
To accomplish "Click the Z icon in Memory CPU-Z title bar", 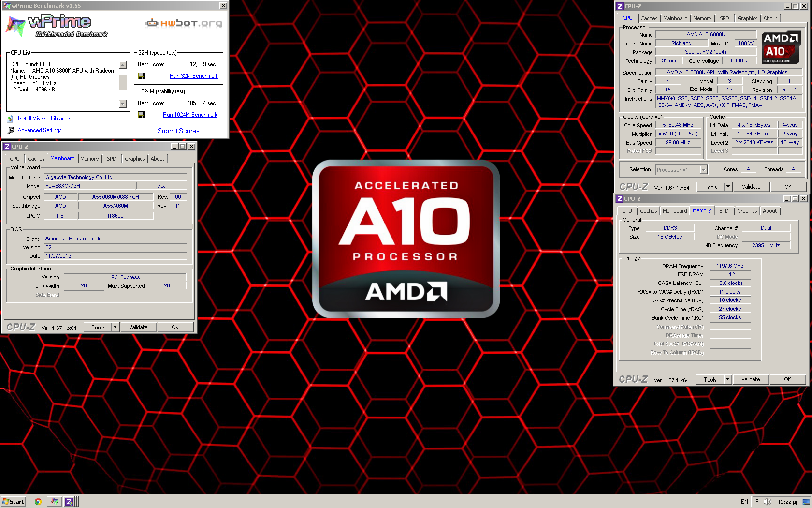I will [619, 199].
